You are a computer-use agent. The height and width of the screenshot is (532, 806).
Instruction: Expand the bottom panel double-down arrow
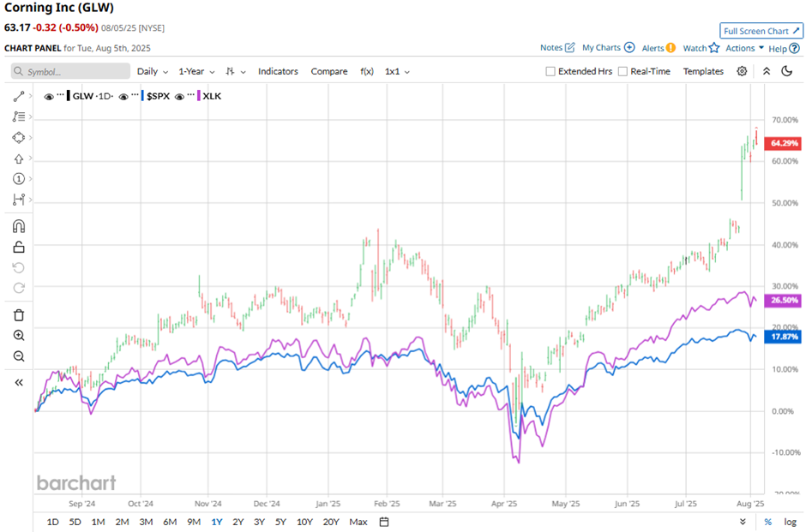tap(743, 522)
